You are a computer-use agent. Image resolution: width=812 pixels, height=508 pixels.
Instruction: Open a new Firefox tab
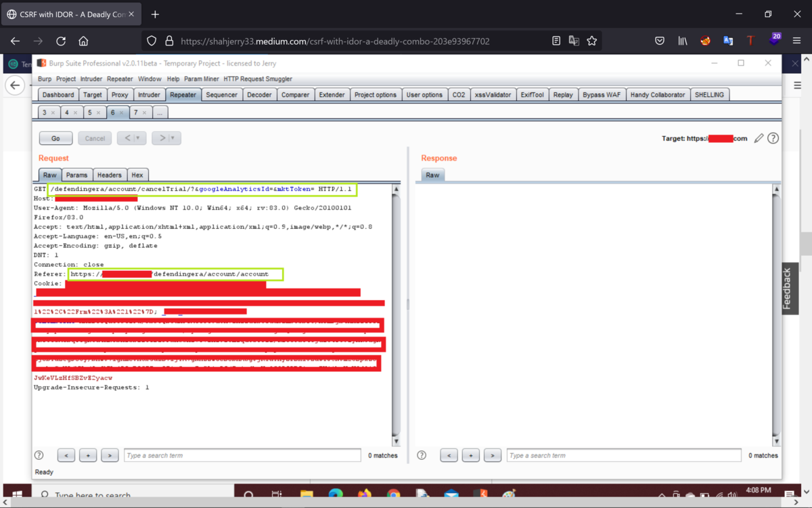click(155, 14)
